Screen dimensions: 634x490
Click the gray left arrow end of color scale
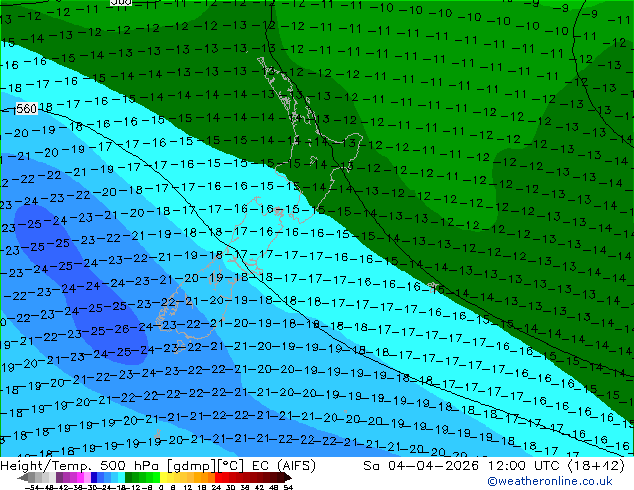pos(23,478)
